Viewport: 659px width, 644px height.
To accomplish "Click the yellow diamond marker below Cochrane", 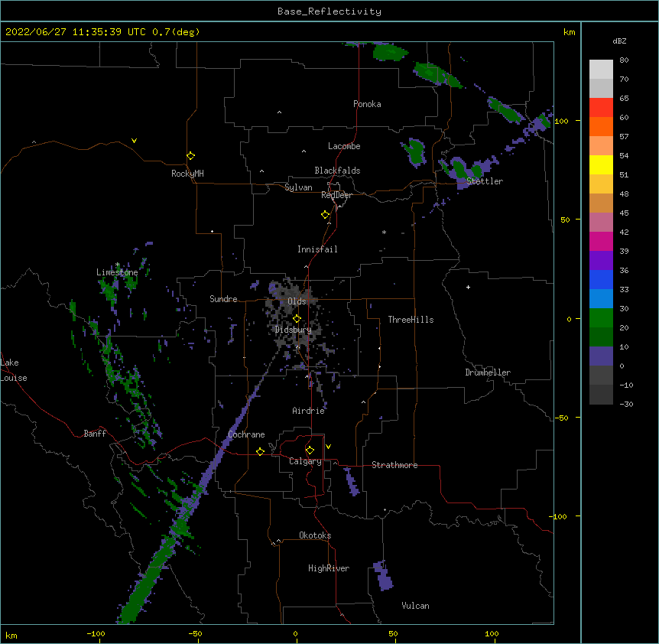I will point(260,451).
